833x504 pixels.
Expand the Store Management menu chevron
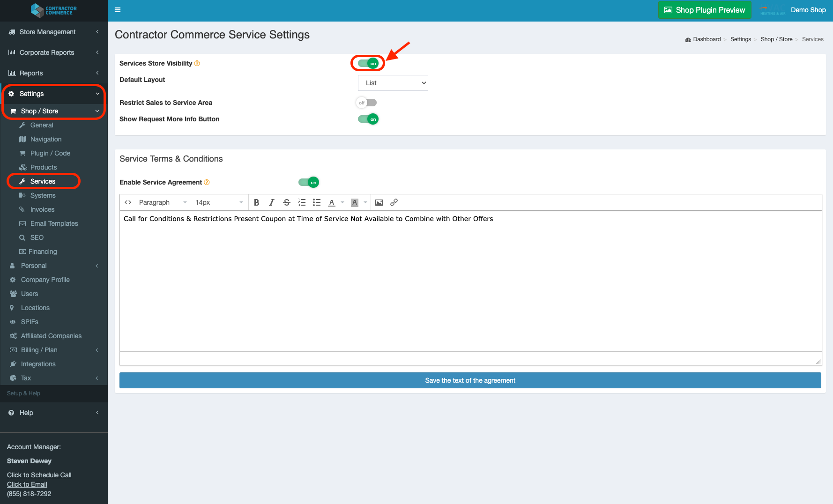97,32
